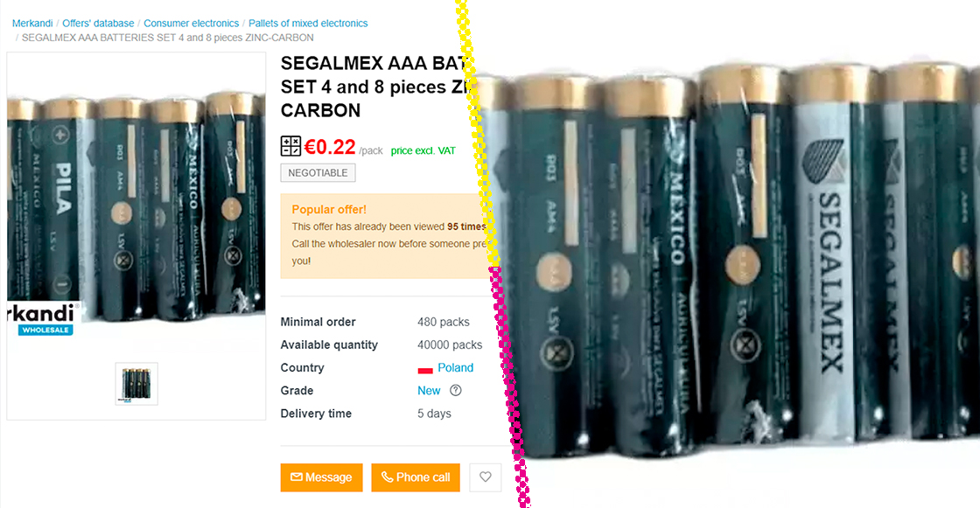980x508 pixels.
Task: Open Consumer electronics category
Action: click(192, 23)
